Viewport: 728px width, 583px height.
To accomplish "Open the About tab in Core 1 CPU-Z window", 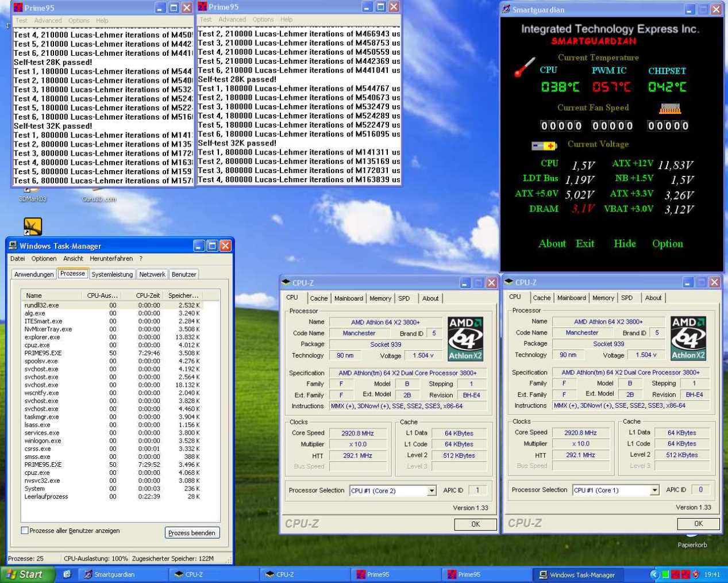I will coord(653,298).
